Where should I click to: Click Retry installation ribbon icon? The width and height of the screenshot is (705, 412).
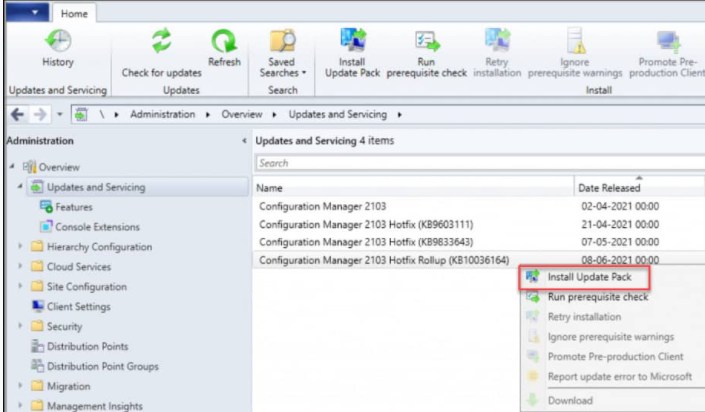497,40
